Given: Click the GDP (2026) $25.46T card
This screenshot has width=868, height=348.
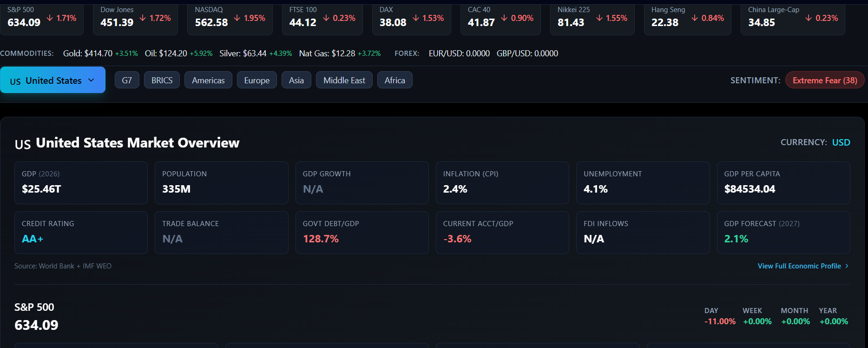Looking at the screenshot, I should (81, 183).
